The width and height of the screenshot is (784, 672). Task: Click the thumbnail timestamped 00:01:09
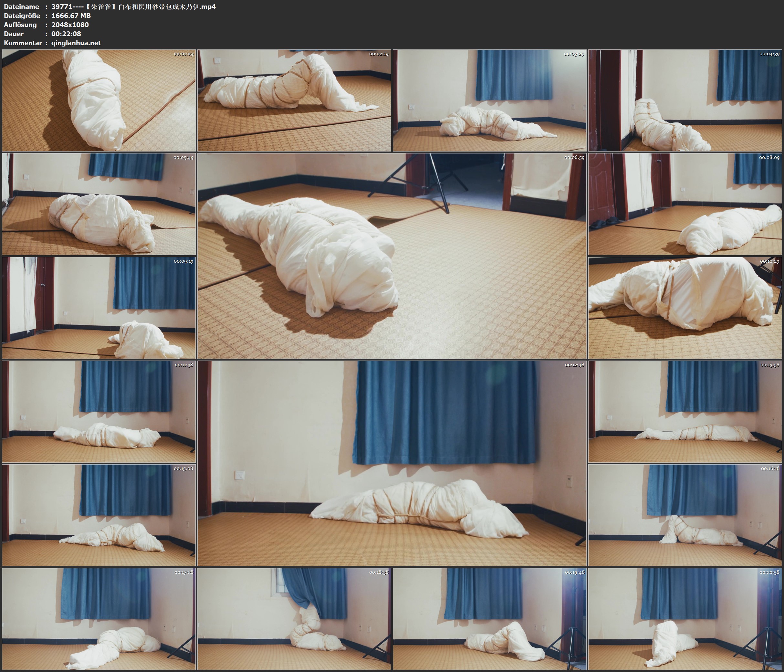pos(99,101)
